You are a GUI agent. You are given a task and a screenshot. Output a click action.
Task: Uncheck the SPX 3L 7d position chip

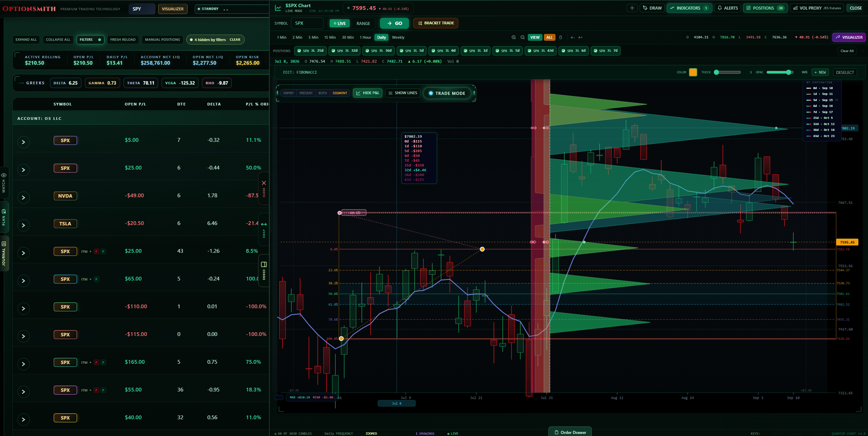click(605, 51)
